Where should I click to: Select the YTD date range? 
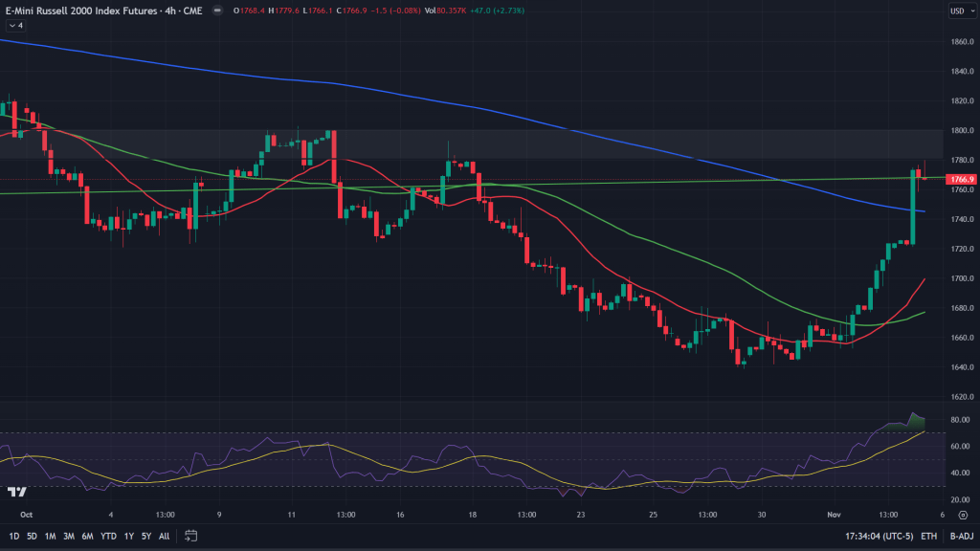[107, 536]
